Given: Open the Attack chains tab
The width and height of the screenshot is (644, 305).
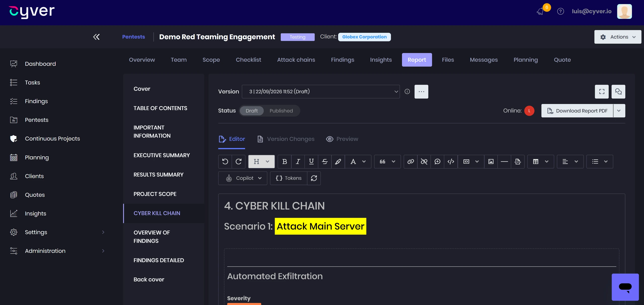Looking at the screenshot, I should coord(296,60).
